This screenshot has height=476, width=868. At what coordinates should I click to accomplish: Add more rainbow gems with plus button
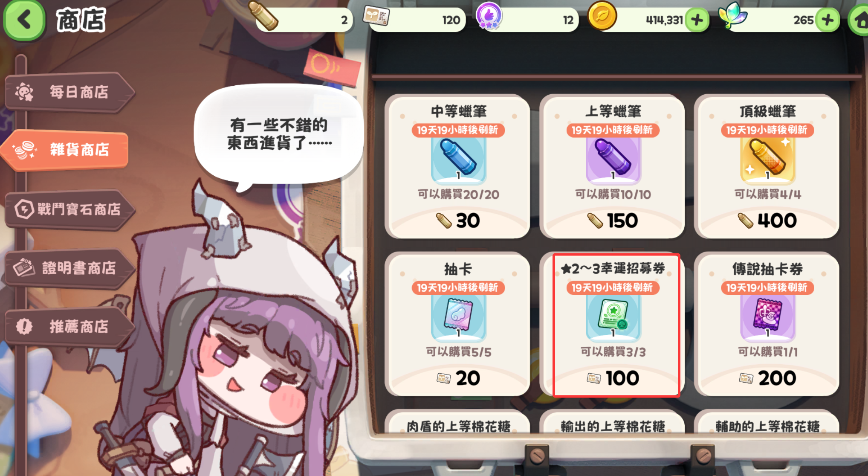click(827, 20)
